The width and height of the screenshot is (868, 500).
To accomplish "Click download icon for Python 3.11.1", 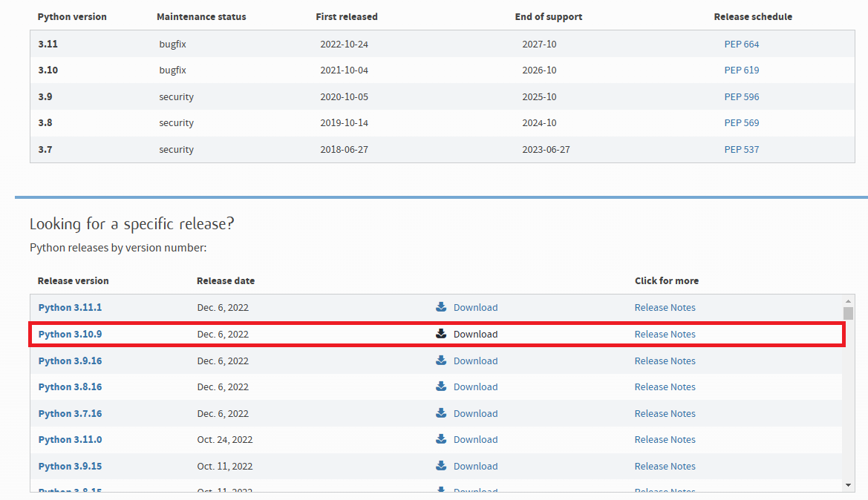I will tap(441, 307).
